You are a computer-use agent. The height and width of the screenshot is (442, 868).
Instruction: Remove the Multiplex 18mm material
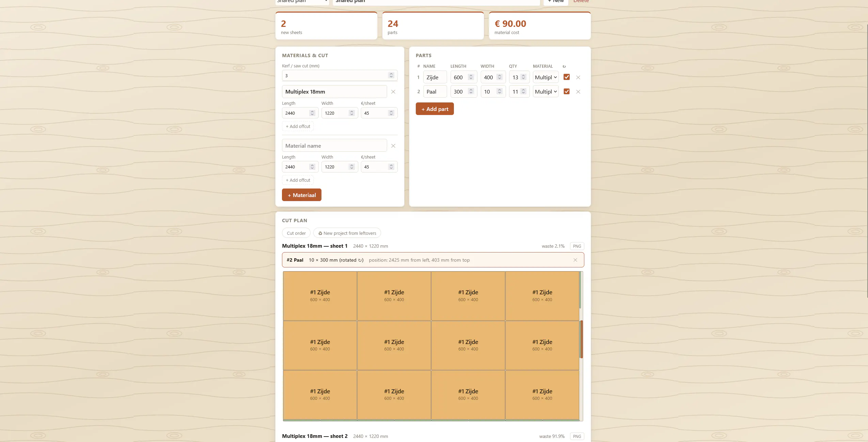[x=393, y=92]
